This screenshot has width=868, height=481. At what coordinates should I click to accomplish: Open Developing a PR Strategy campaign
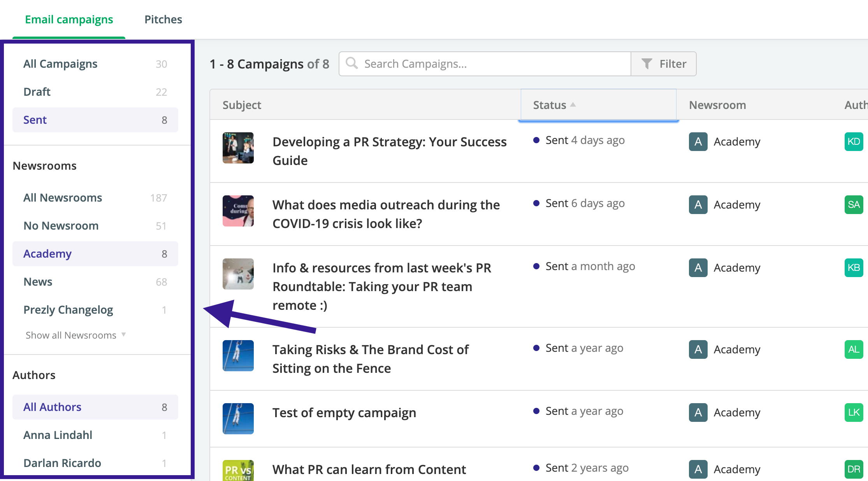pyautogui.click(x=390, y=151)
